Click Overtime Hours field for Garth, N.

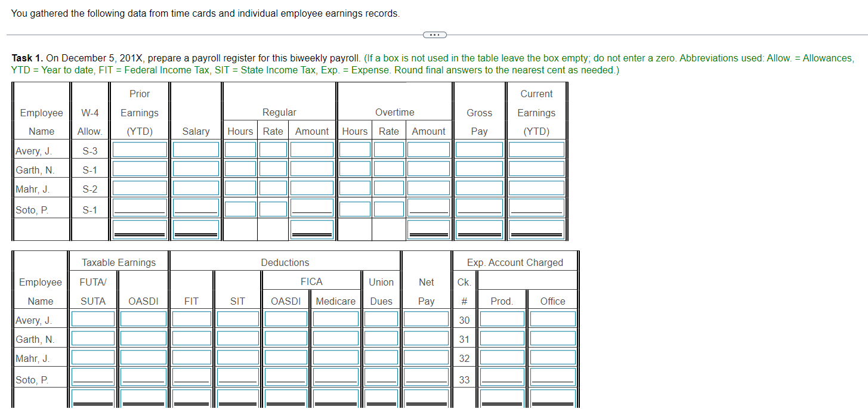coord(355,168)
